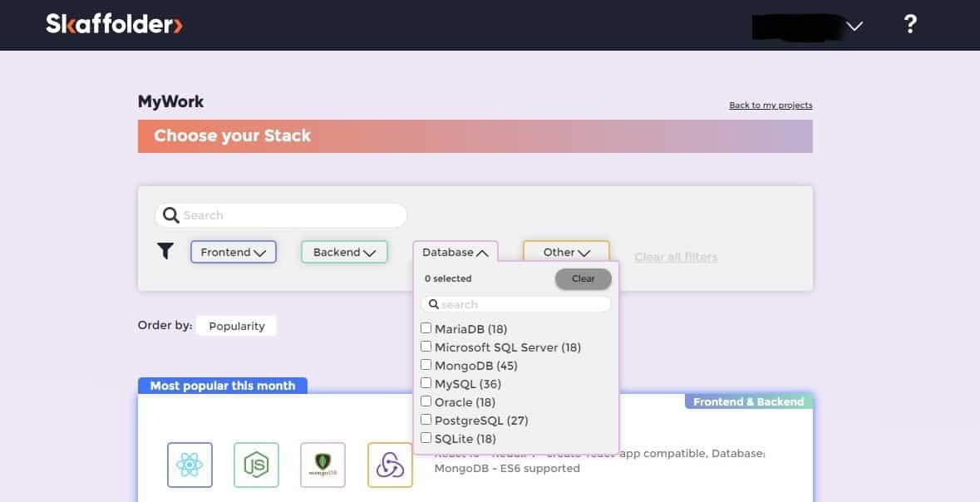980x502 pixels.
Task: Select the MariaDB (18) checkbox
Action: pyautogui.click(x=426, y=328)
